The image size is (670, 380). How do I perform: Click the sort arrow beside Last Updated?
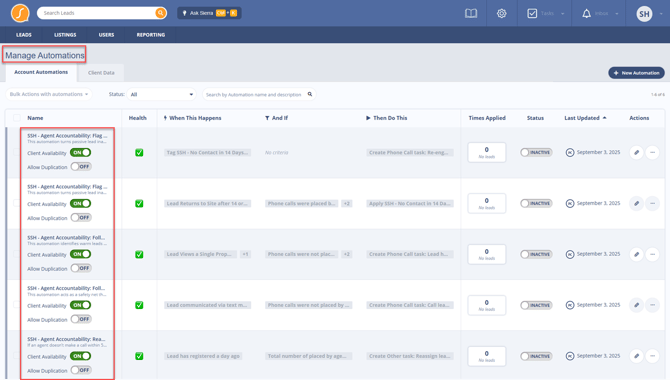click(604, 118)
